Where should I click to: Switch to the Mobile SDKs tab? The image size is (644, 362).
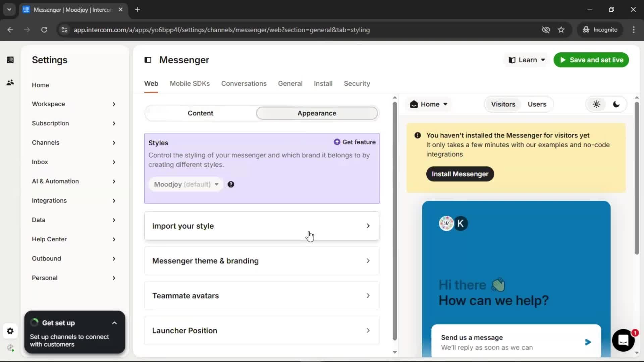point(190,83)
